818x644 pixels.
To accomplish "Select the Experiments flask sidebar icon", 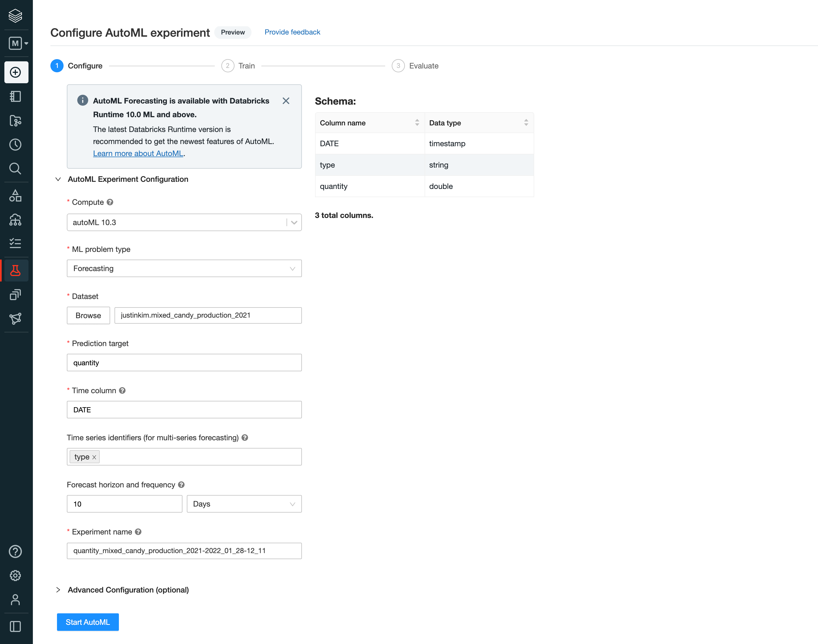I will pyautogui.click(x=15, y=270).
